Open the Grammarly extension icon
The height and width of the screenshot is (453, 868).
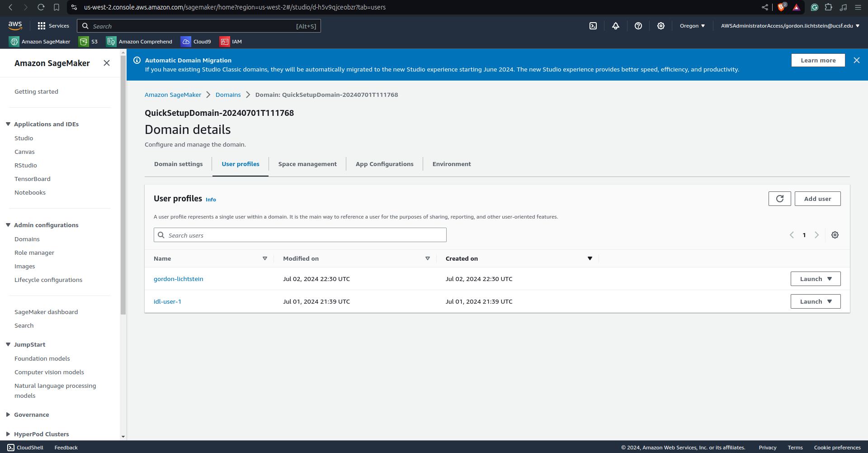(815, 7)
